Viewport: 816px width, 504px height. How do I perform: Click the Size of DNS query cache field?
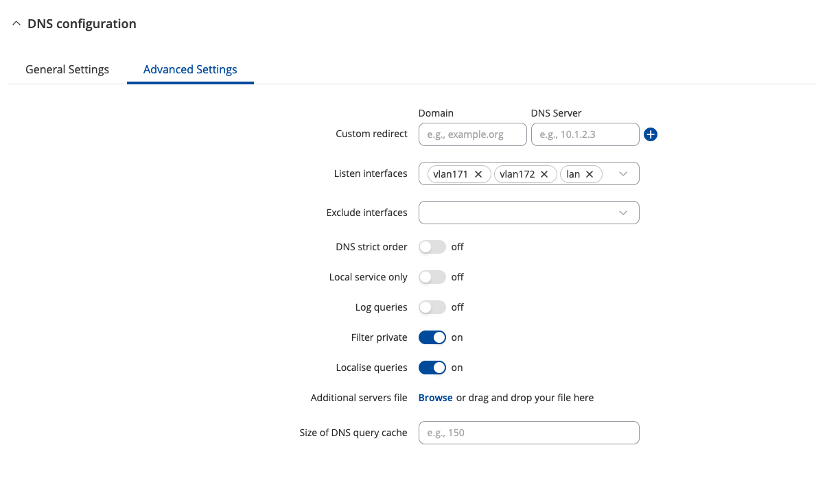pos(528,433)
